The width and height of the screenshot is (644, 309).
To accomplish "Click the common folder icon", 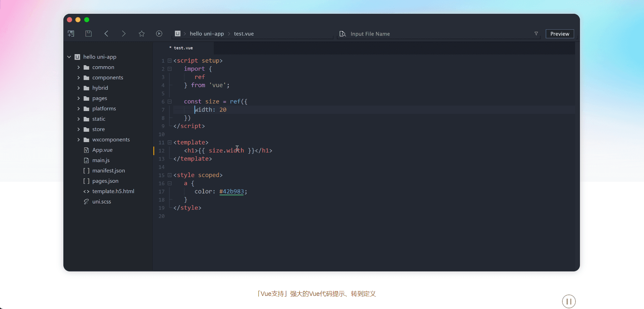I will click(x=86, y=67).
